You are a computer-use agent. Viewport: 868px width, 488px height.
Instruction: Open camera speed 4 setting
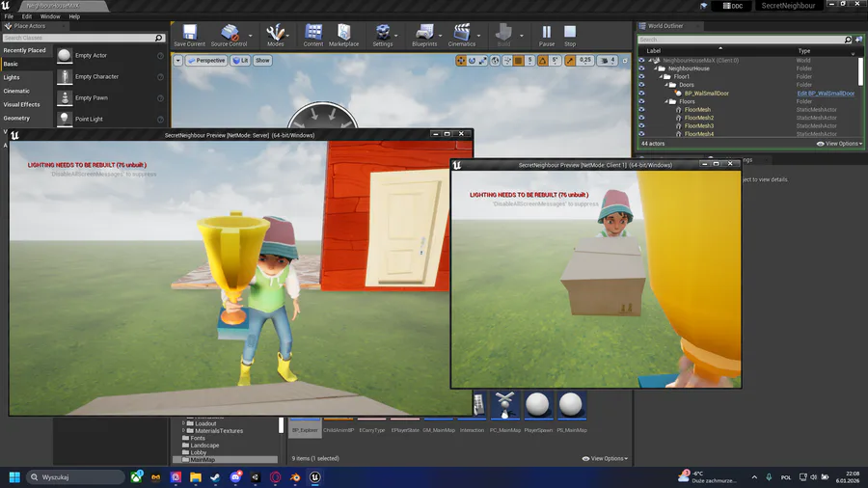click(608, 61)
